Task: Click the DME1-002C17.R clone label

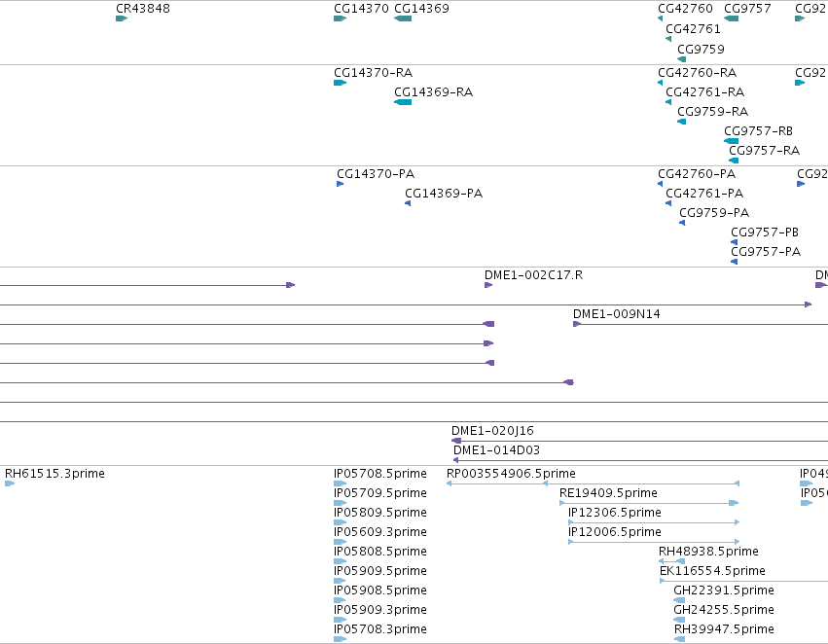Action: [x=533, y=275]
